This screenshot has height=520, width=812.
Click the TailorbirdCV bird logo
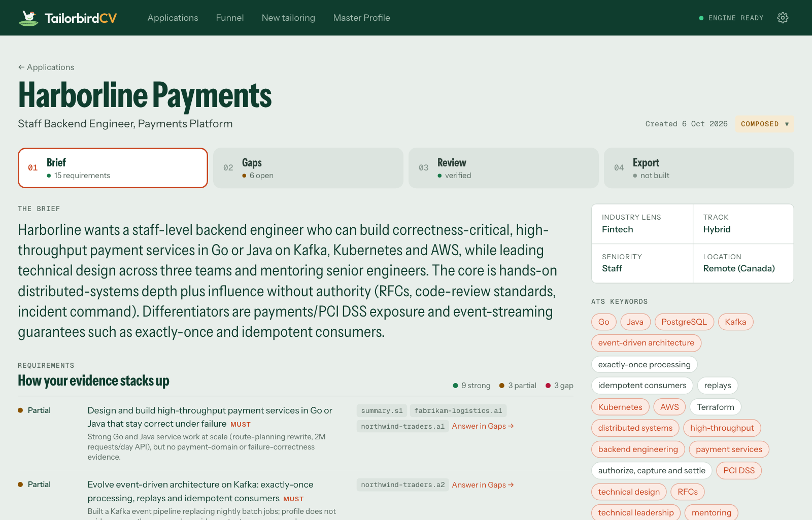pos(28,18)
